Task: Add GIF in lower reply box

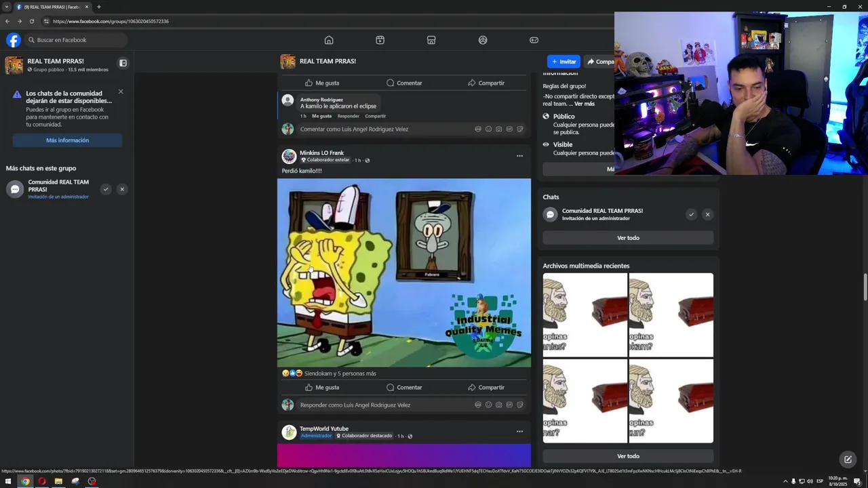Action: tap(509, 405)
